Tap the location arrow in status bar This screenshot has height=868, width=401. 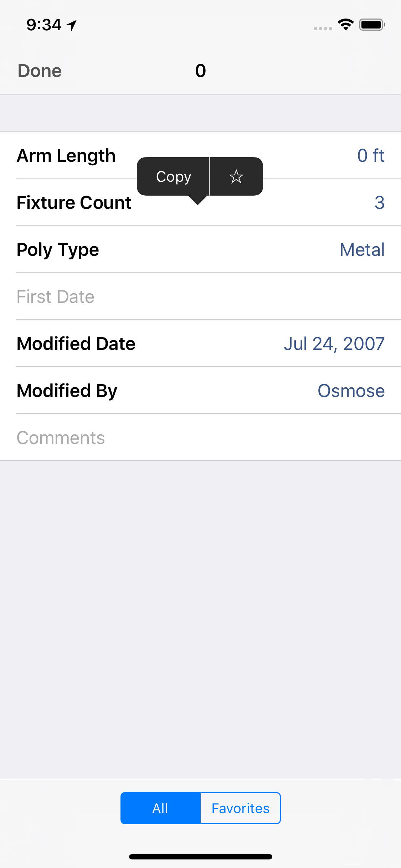(x=72, y=25)
